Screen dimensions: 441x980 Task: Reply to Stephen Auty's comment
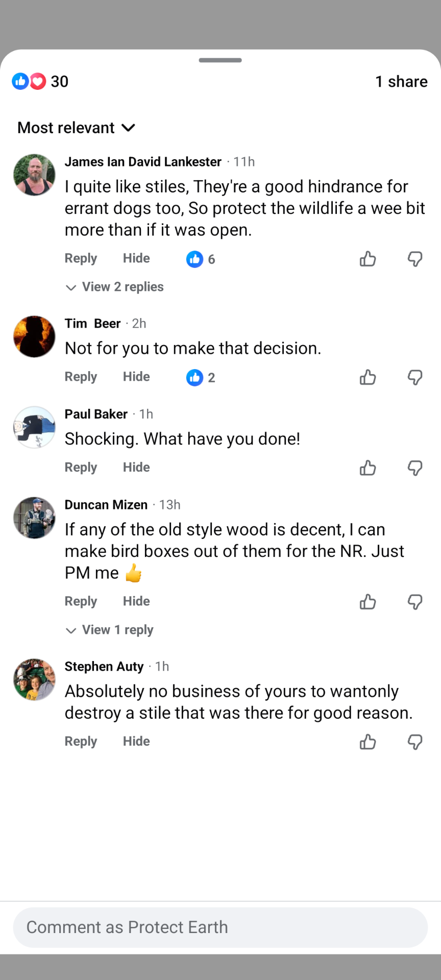(81, 742)
